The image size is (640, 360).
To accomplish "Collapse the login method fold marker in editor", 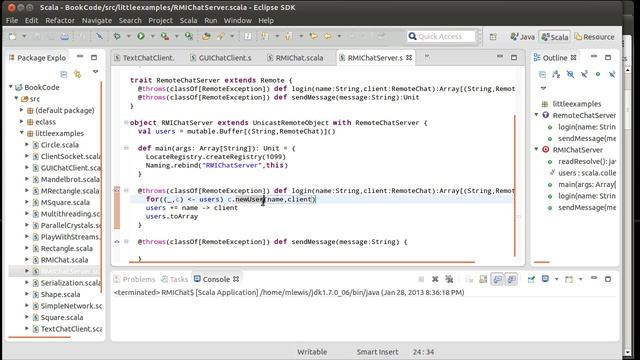I will coord(126,190).
